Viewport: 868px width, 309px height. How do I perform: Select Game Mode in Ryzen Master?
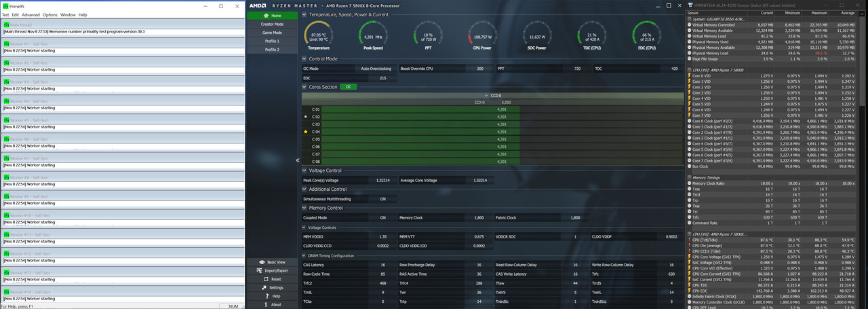272,33
